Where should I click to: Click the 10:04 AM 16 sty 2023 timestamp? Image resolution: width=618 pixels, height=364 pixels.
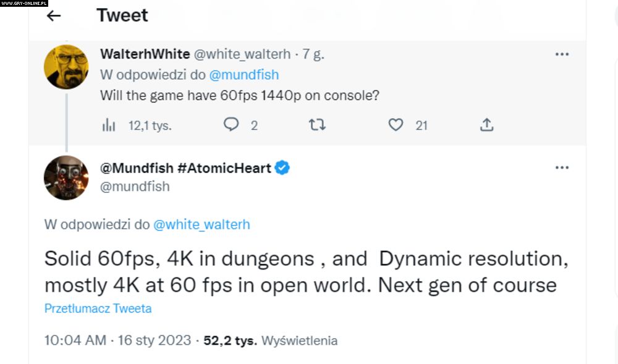click(117, 341)
